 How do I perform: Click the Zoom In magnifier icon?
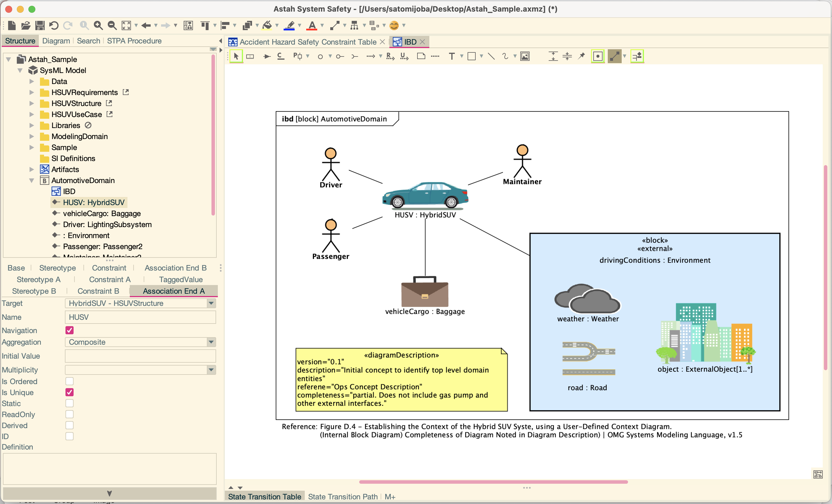98,25
